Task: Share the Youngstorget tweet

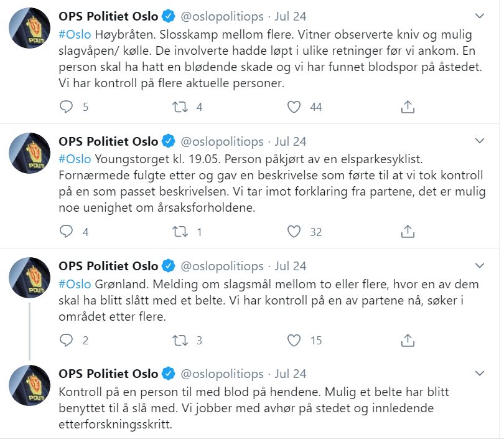Action: pos(408,232)
